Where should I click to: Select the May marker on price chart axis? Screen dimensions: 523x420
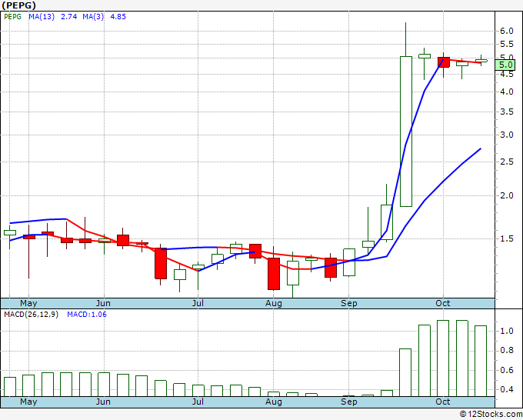(x=28, y=303)
